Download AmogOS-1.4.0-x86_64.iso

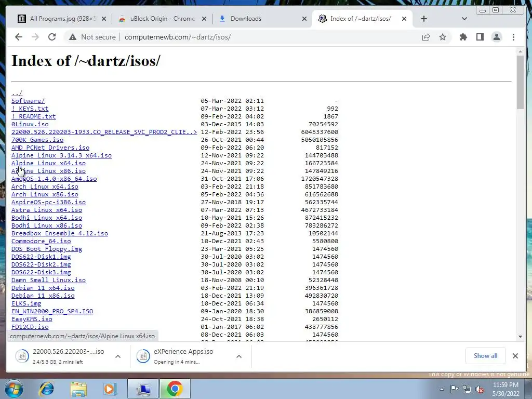(54, 179)
